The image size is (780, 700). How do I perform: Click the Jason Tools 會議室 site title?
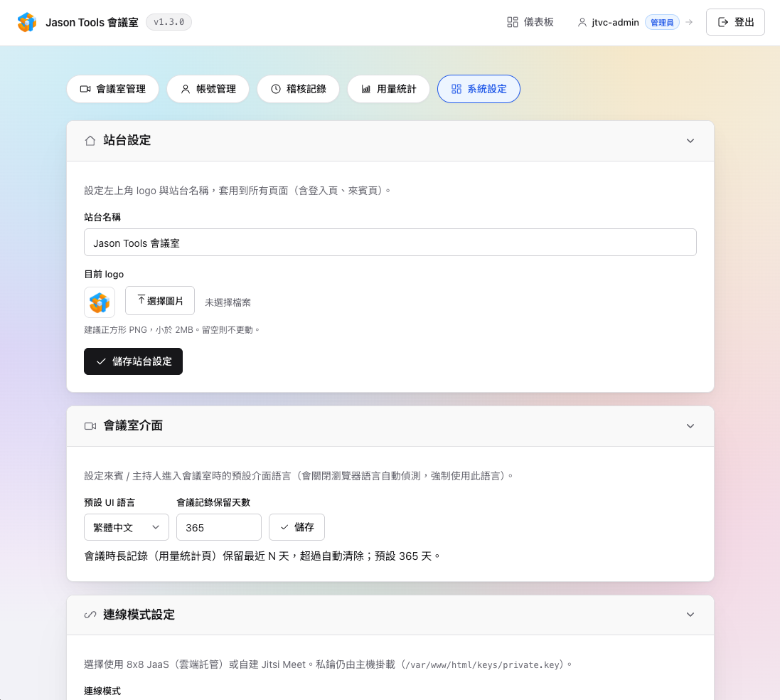point(92,22)
